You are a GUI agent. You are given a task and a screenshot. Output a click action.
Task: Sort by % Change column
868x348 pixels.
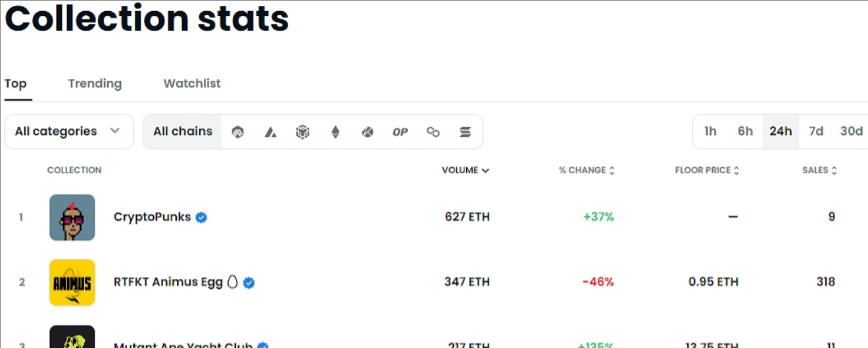[x=587, y=170]
